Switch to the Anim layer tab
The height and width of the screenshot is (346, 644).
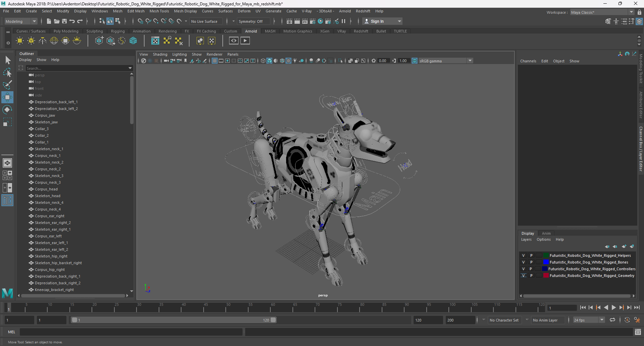546,233
